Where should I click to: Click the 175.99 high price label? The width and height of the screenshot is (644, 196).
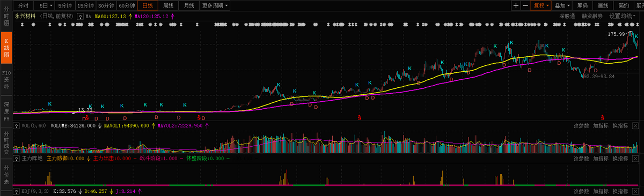[616, 34]
